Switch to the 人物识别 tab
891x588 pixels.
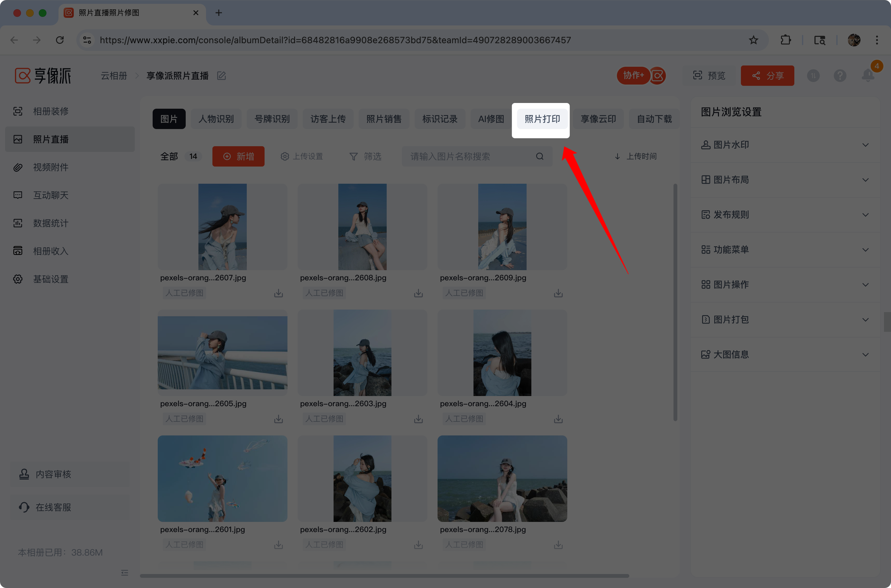(216, 119)
